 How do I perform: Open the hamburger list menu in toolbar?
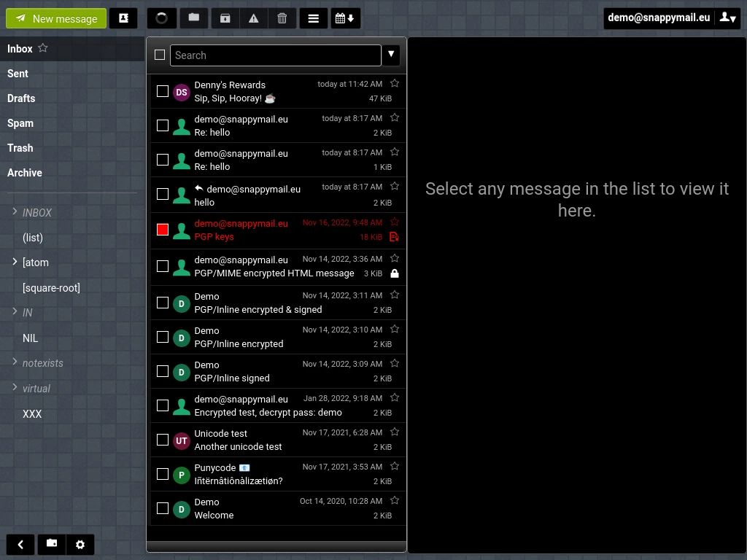(x=314, y=18)
